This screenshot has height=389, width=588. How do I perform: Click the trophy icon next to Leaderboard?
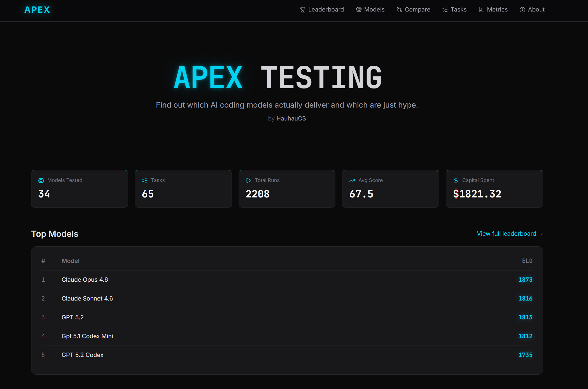coord(302,10)
